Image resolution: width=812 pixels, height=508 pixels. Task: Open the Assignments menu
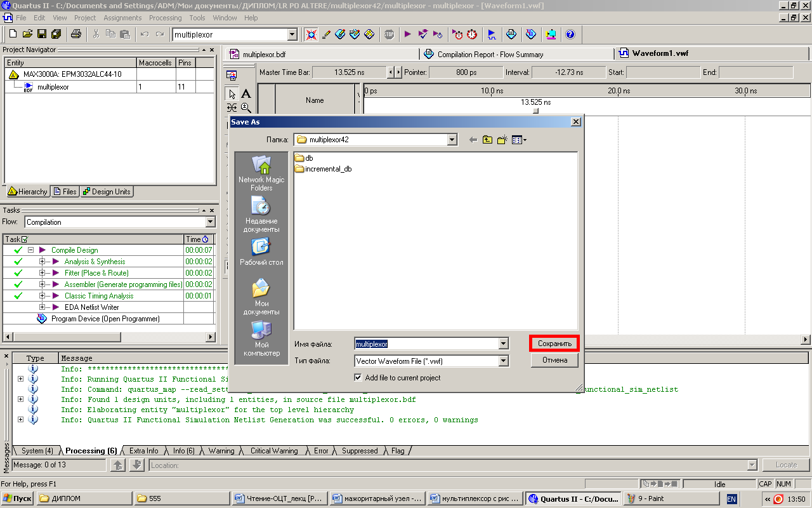tap(122, 18)
